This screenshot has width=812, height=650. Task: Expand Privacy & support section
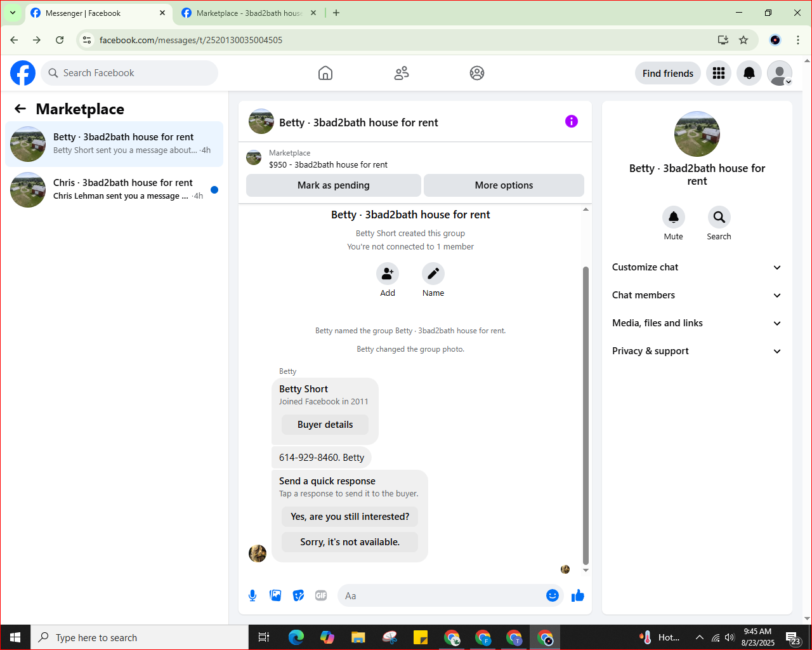coord(697,351)
